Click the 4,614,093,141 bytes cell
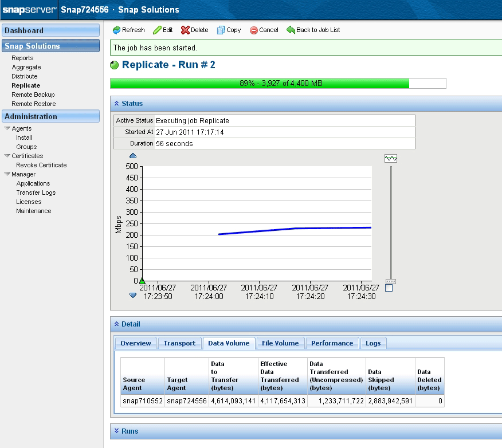Viewport: 502px width, 448px height. 233,401
